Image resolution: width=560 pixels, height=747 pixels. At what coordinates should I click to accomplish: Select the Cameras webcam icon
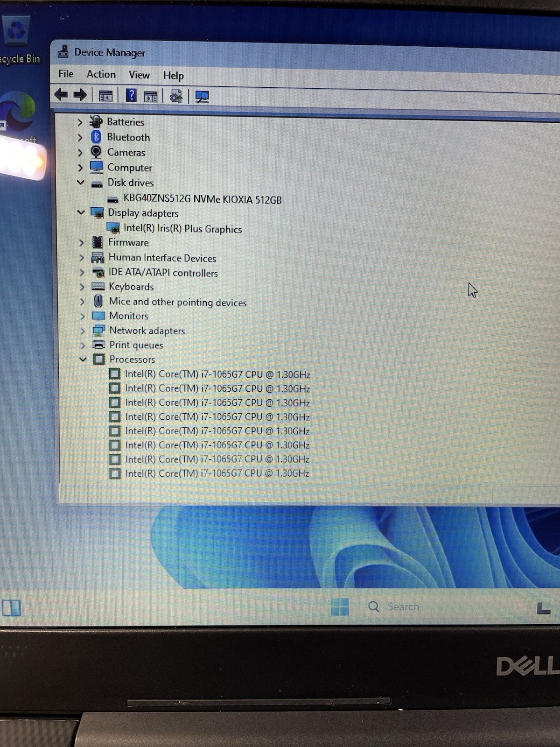coord(96,152)
